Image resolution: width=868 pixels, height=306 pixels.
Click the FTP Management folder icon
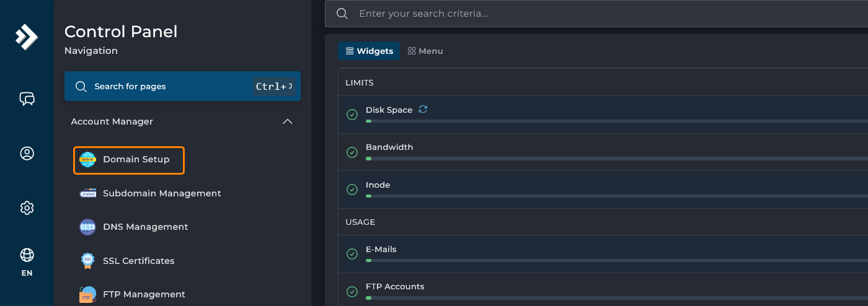coord(88,294)
